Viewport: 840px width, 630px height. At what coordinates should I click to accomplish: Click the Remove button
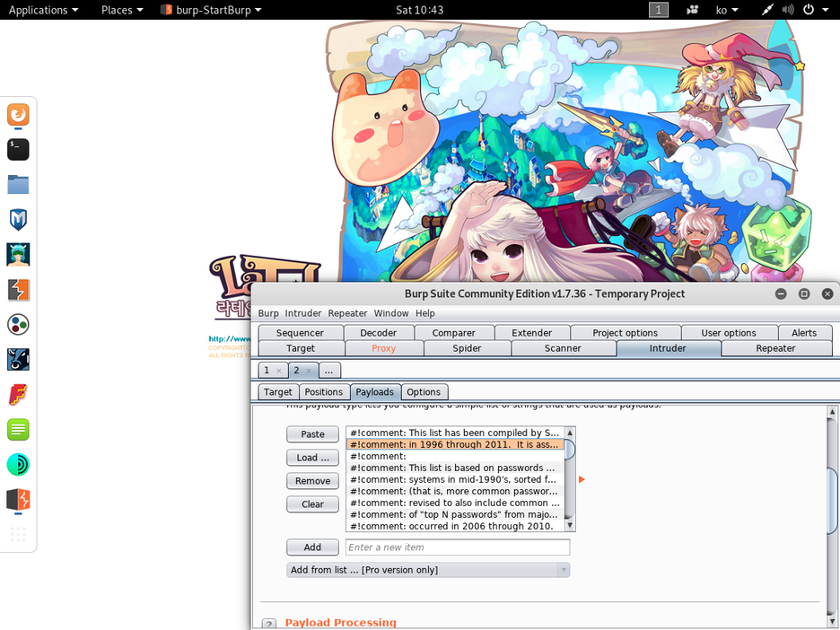(x=312, y=481)
